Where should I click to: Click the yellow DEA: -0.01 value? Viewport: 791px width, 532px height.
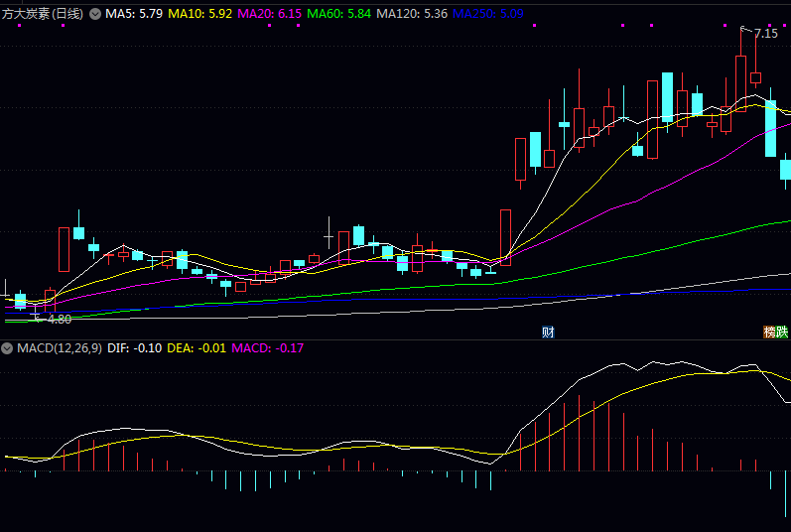tap(197, 348)
